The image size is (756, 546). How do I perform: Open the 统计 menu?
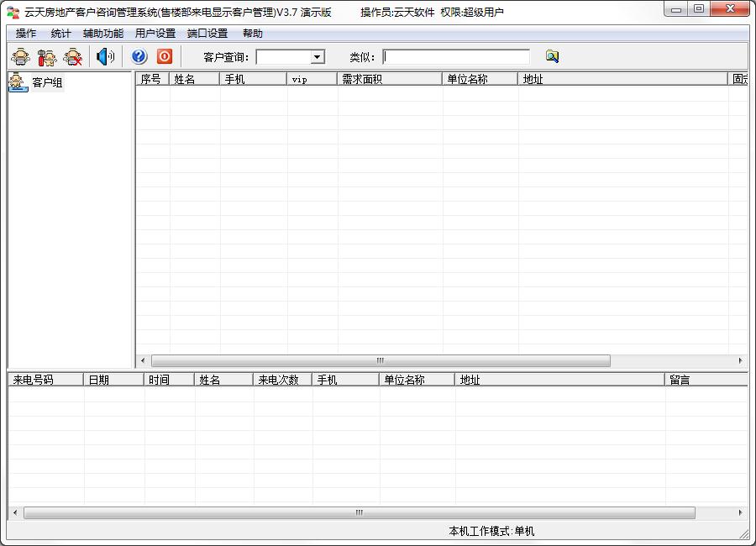click(60, 34)
